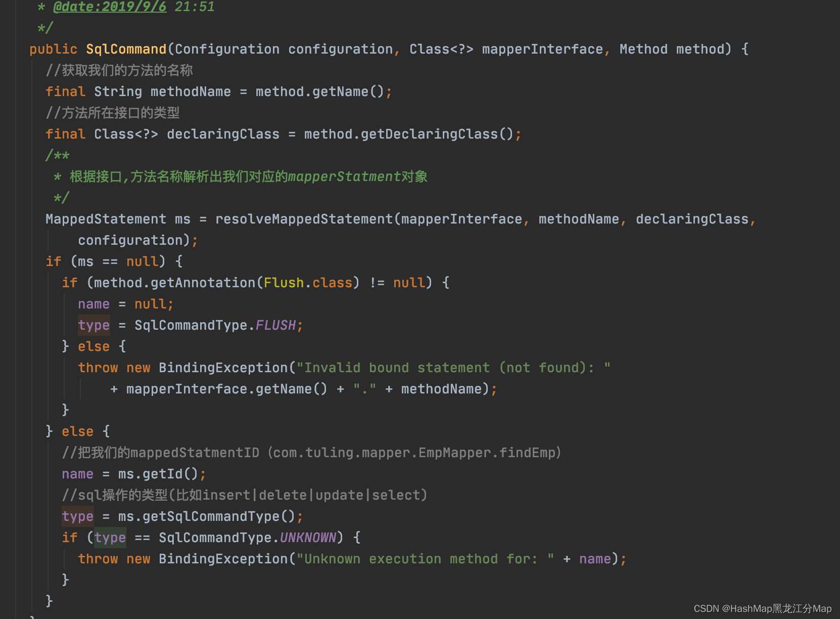Click the 'MappedStatement ms' declaration
This screenshot has width=840, height=619.
[118, 219]
